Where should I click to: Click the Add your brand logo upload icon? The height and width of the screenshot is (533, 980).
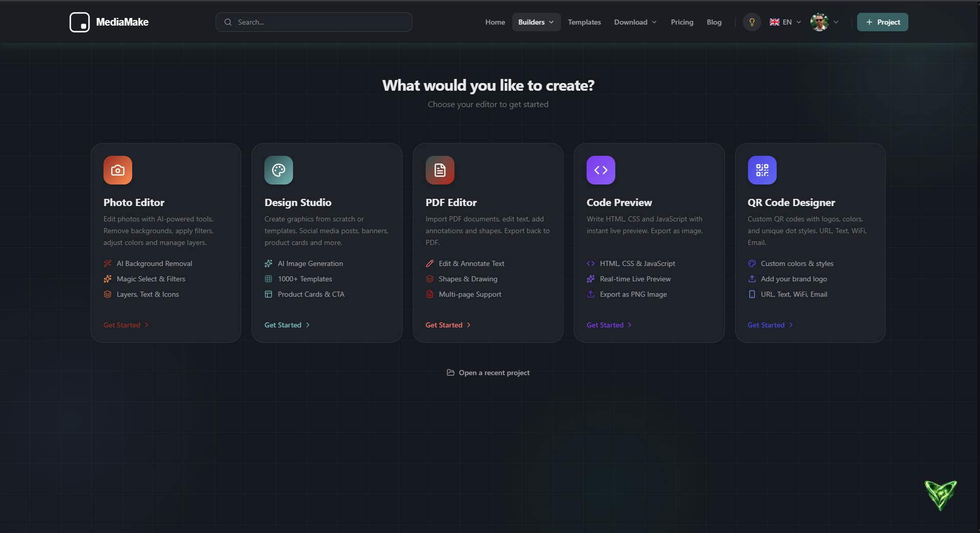pos(752,279)
